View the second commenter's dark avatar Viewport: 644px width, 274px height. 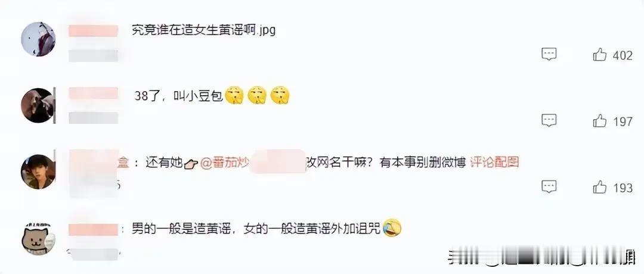pos(38,105)
